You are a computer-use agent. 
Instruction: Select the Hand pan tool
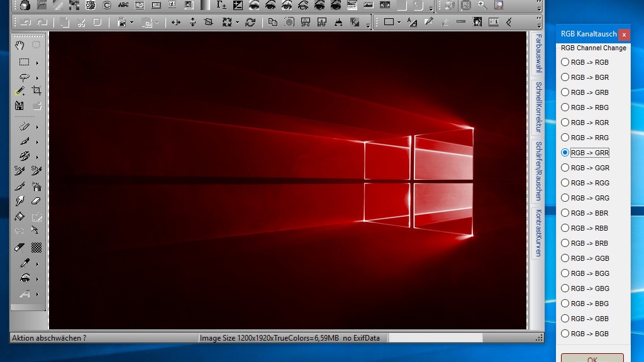[x=19, y=45]
